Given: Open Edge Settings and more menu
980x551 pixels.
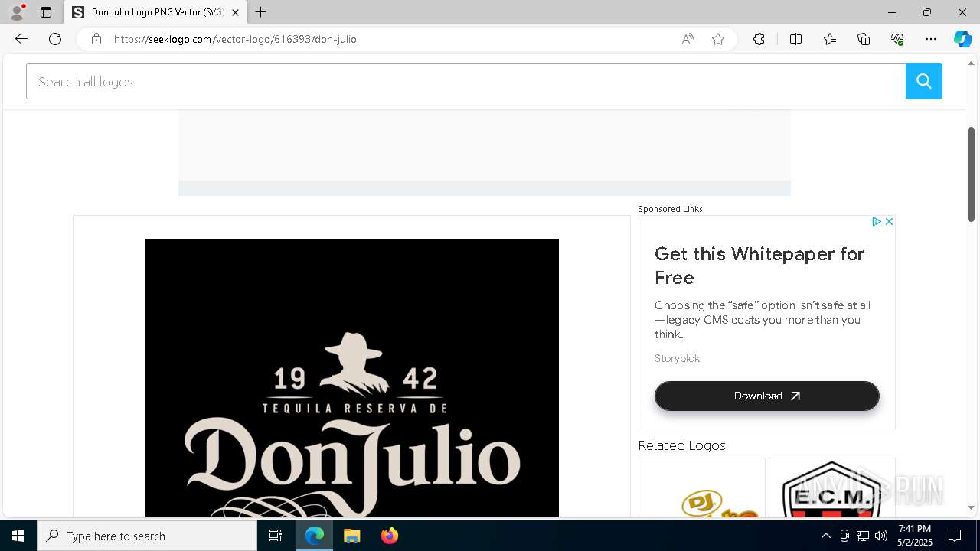Looking at the screenshot, I should point(931,39).
